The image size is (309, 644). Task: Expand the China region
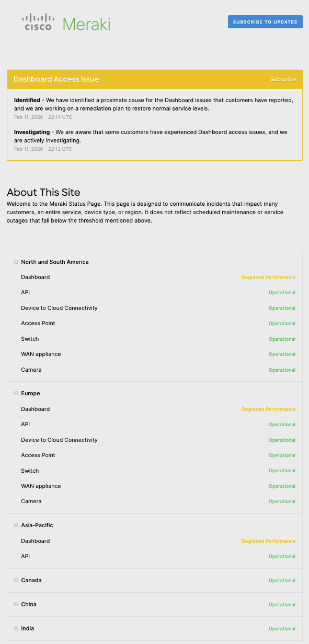16,604
